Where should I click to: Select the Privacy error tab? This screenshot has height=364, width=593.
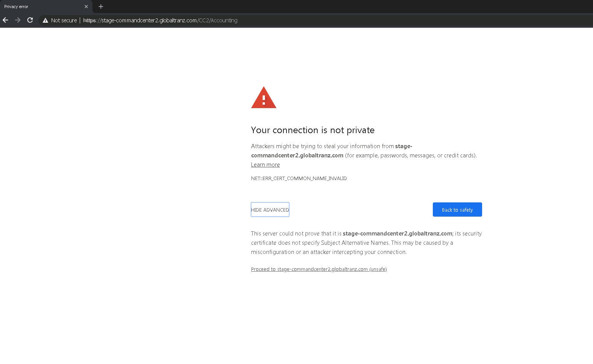pos(46,7)
